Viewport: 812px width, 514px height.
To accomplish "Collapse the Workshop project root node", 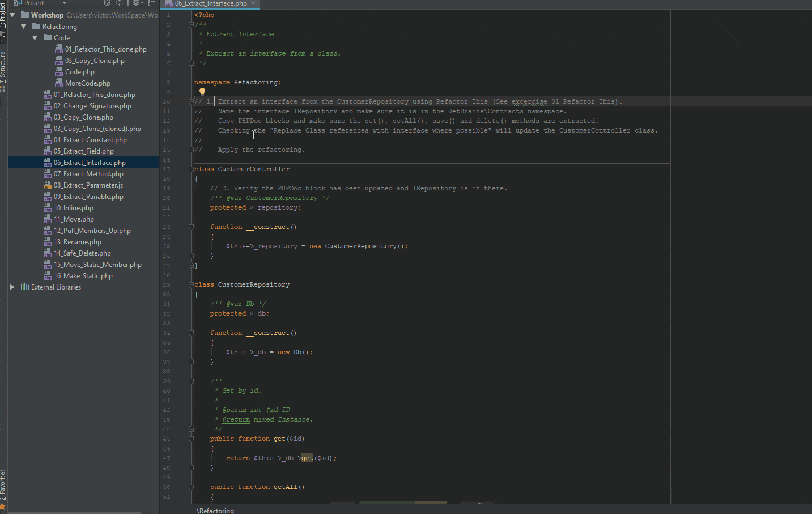I will (13, 15).
